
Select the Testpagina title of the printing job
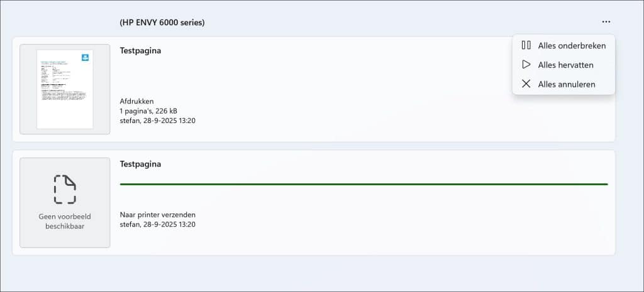140,51
